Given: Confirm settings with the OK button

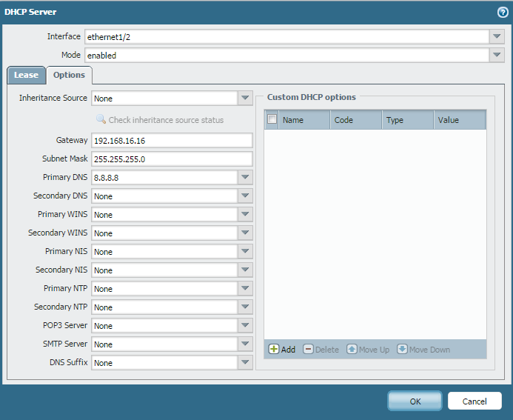Looking at the screenshot, I should (415, 401).
